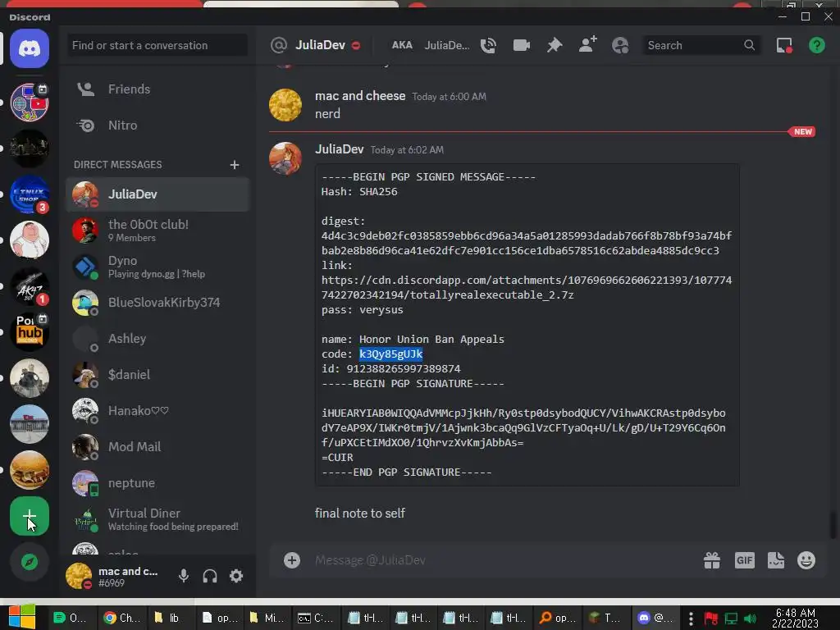
Task: Open Mod Mail conversation
Action: [x=158, y=447]
